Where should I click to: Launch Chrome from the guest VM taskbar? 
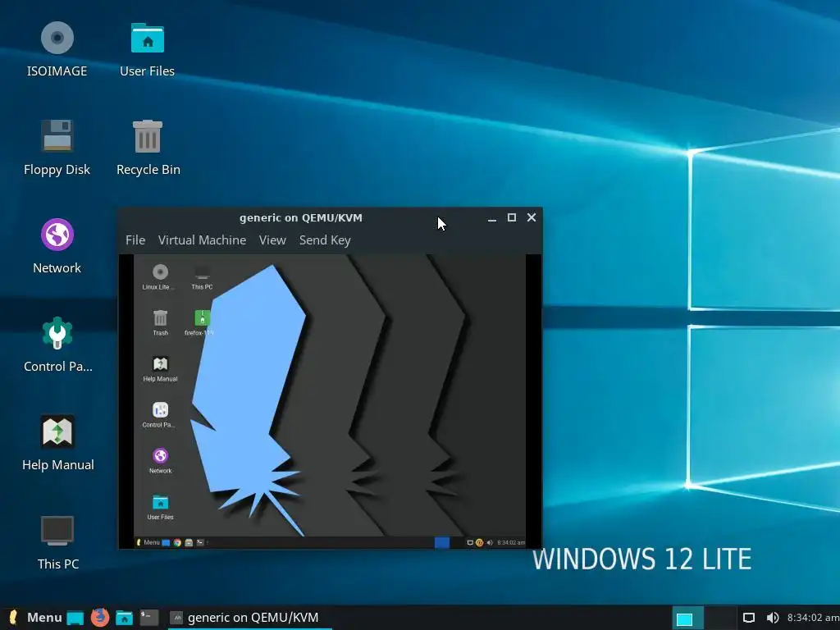pos(177,543)
